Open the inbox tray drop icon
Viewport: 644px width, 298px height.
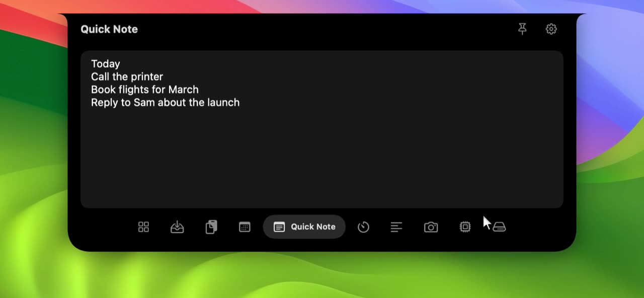coord(177,227)
